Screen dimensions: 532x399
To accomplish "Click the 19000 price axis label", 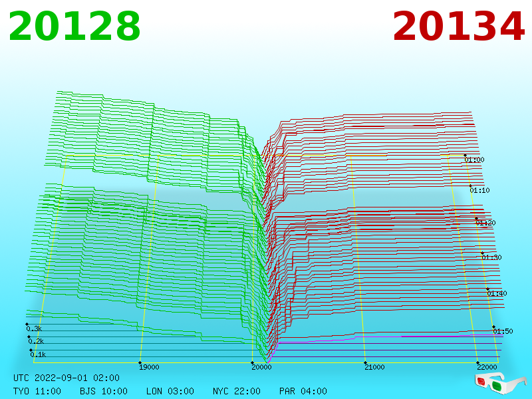I will click(149, 367).
